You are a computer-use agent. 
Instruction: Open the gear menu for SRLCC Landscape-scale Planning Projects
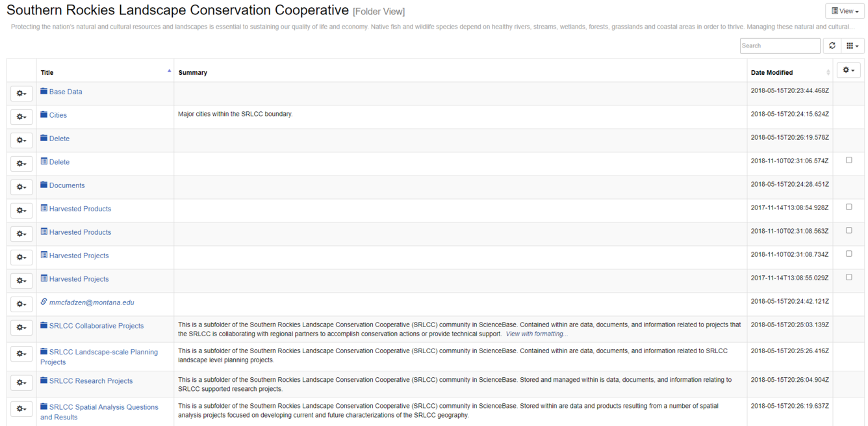21,354
